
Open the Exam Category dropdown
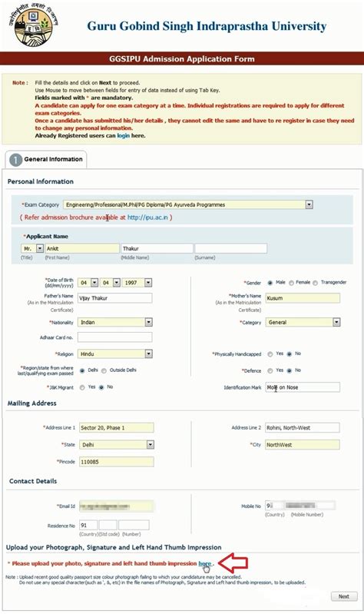pos(188,204)
